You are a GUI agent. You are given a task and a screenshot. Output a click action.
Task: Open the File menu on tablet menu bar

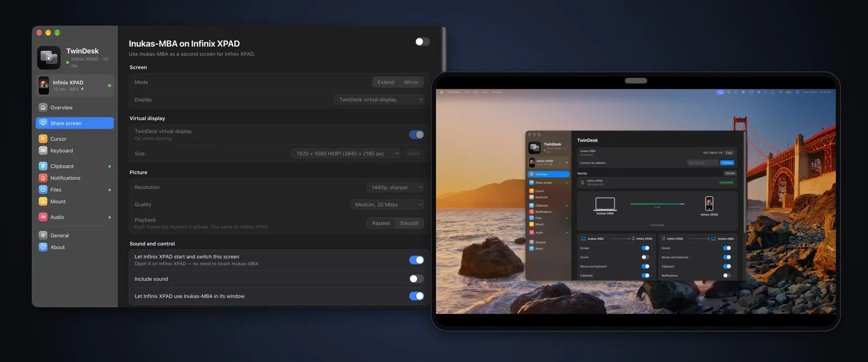click(467, 92)
